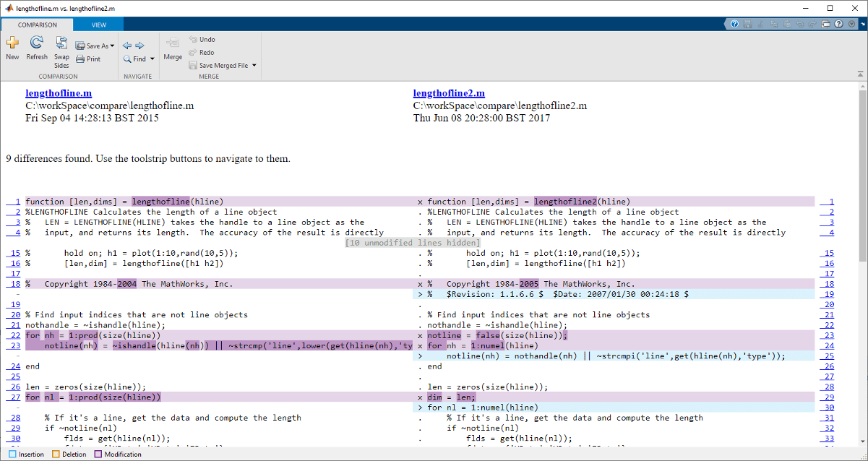Click highlighted 'lengthofline2' function name text
Viewport: 868px width, 461px height.
[x=564, y=202]
